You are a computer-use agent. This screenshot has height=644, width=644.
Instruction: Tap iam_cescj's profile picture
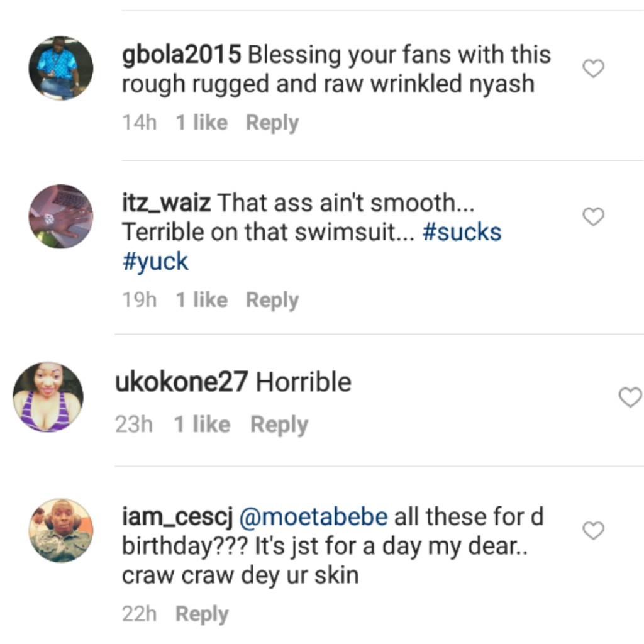point(61,530)
